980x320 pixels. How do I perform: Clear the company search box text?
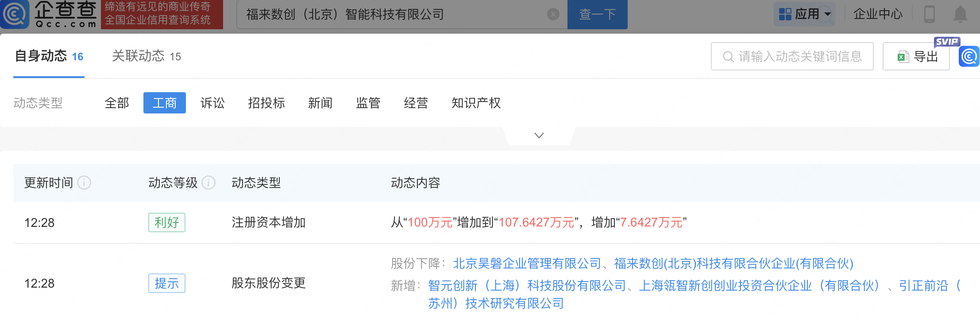click(553, 15)
